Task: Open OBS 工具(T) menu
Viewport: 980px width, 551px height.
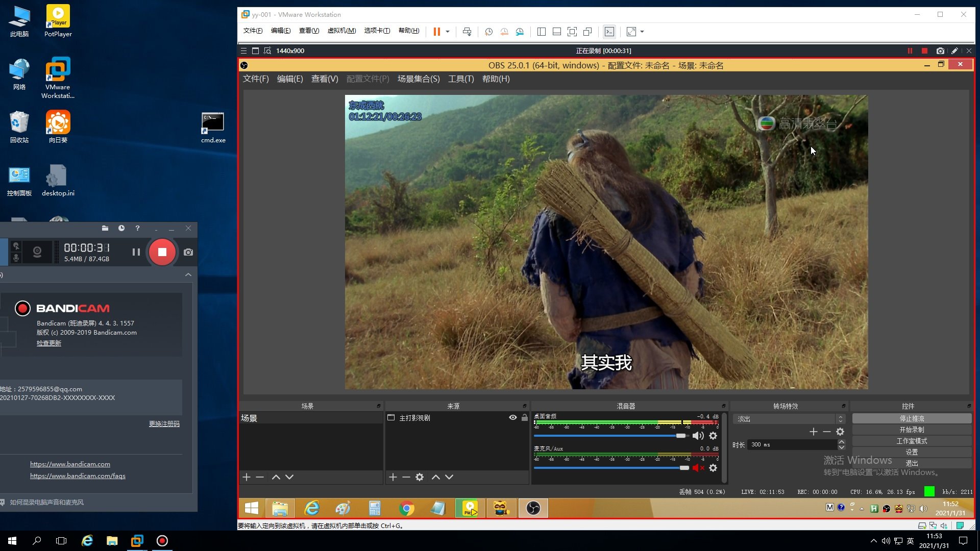Action: (461, 79)
